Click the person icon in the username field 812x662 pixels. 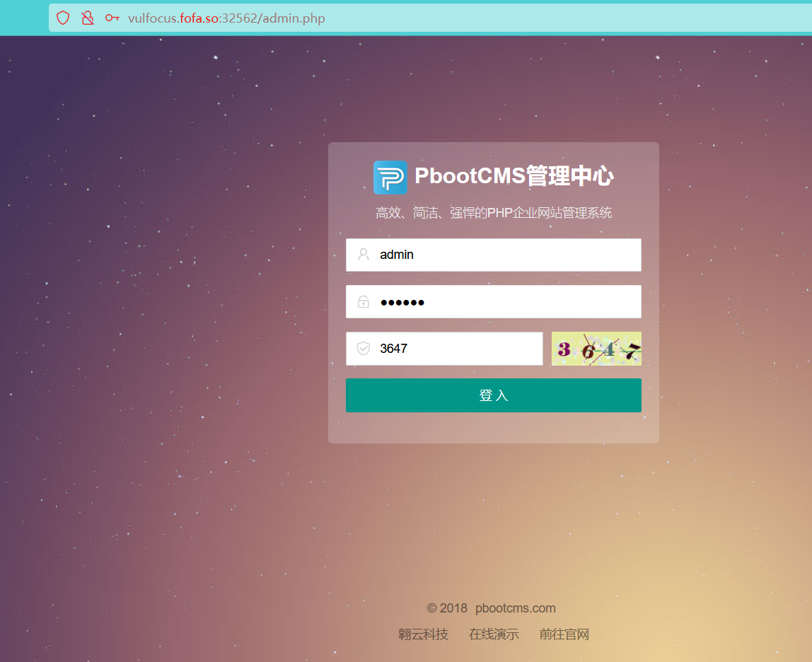(364, 255)
